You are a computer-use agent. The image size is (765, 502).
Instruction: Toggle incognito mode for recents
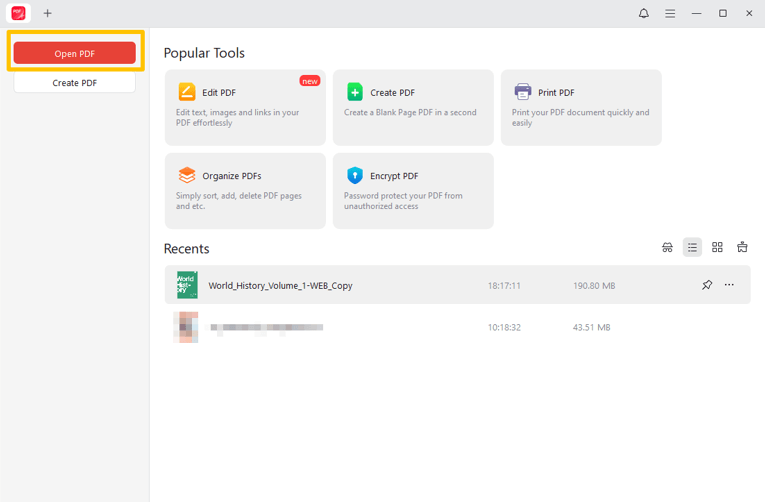(x=668, y=247)
